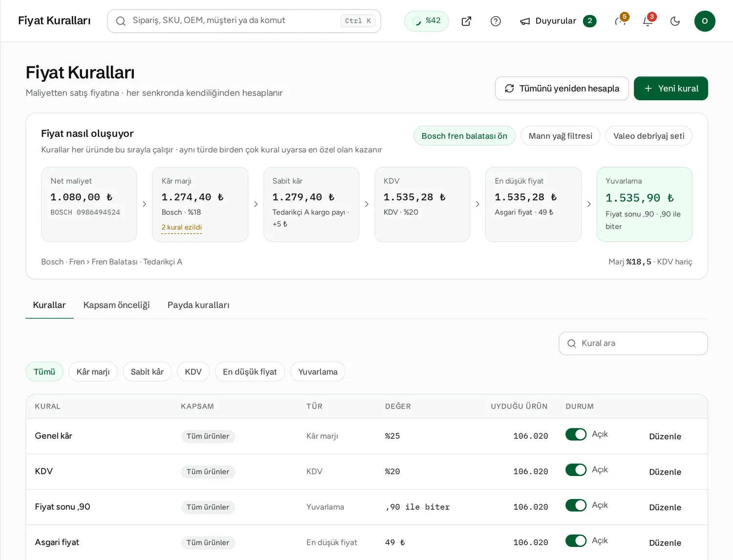Open the Duyurular announcements button
Viewport: 733px width, 560px height.
tap(558, 21)
